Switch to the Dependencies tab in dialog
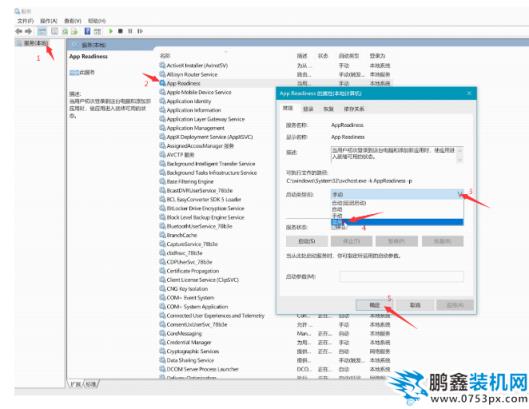This screenshot has width=529, height=409. (x=354, y=109)
